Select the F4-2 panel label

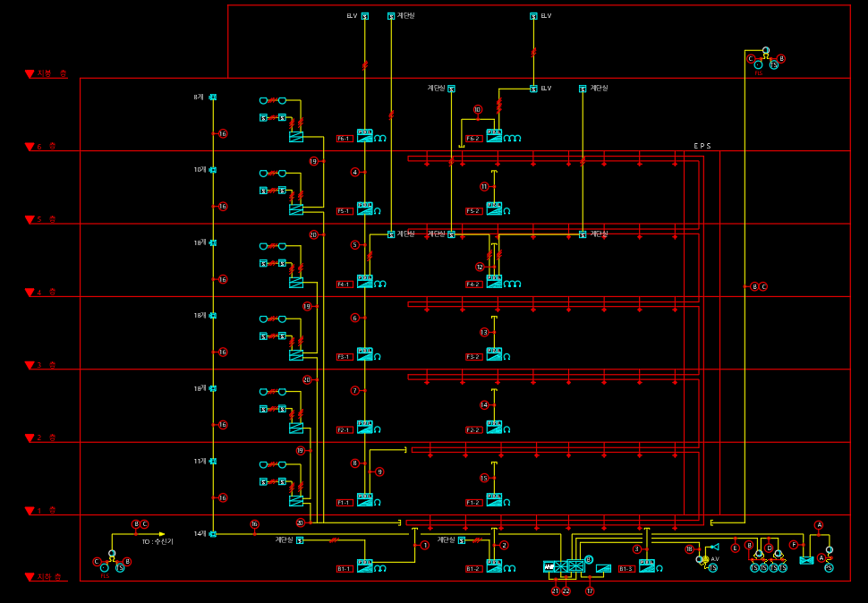coord(474,285)
